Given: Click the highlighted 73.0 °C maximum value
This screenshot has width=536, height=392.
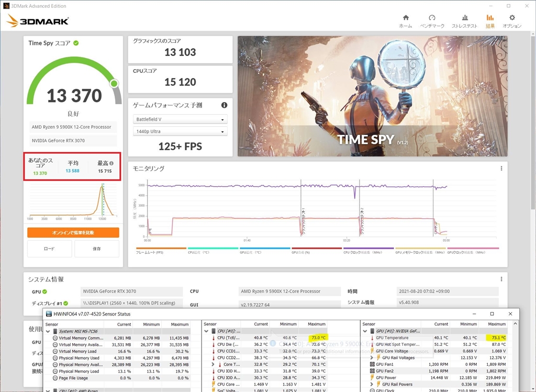Looking at the screenshot, I should [318, 338].
